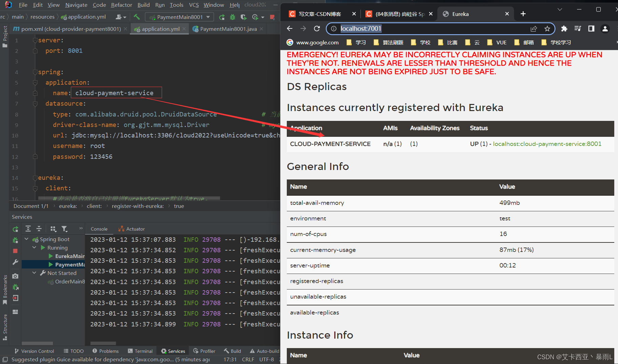Open browser profile avatar icon

click(605, 29)
